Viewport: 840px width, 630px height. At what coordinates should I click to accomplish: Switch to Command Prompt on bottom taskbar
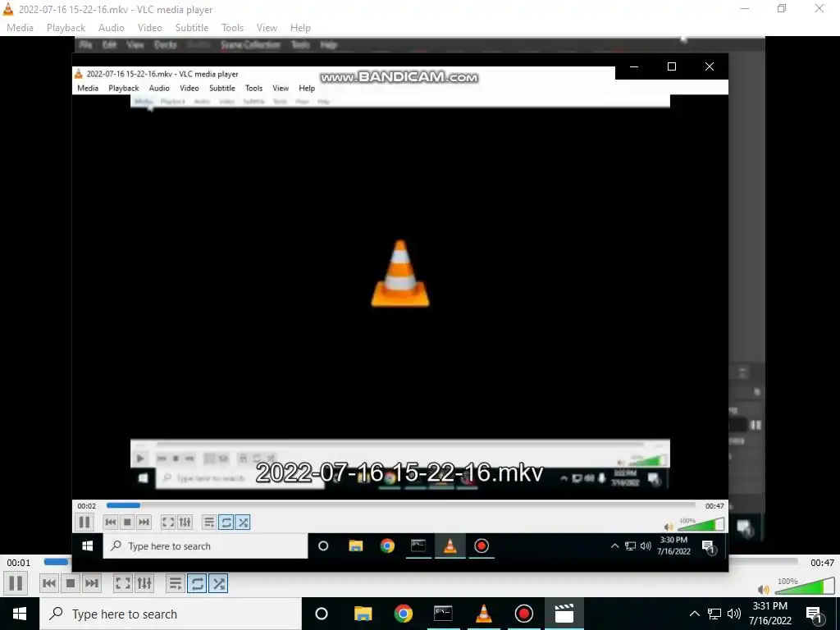[x=443, y=614]
